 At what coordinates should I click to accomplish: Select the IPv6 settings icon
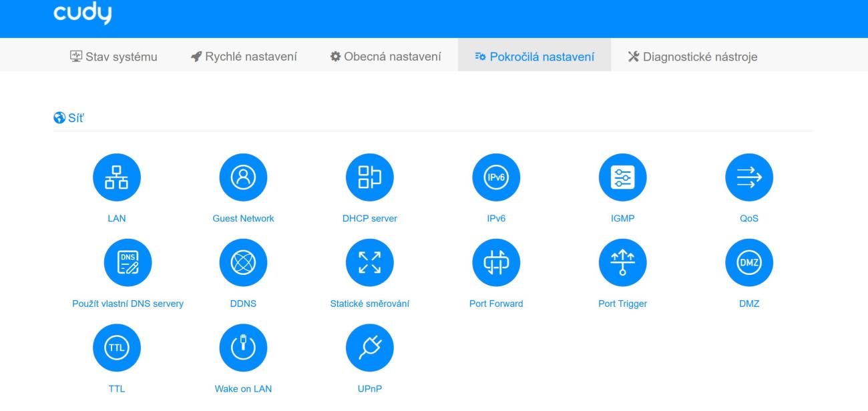(496, 177)
